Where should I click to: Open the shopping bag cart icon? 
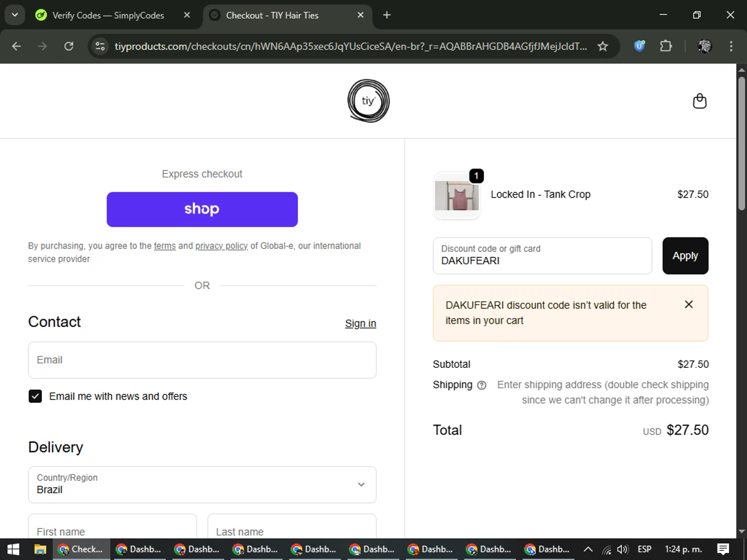[x=700, y=101]
